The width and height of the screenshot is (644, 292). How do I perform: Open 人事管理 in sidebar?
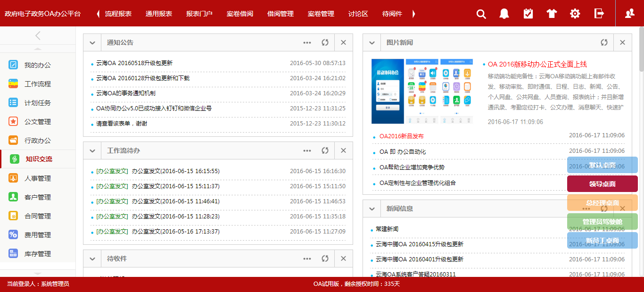point(38,178)
